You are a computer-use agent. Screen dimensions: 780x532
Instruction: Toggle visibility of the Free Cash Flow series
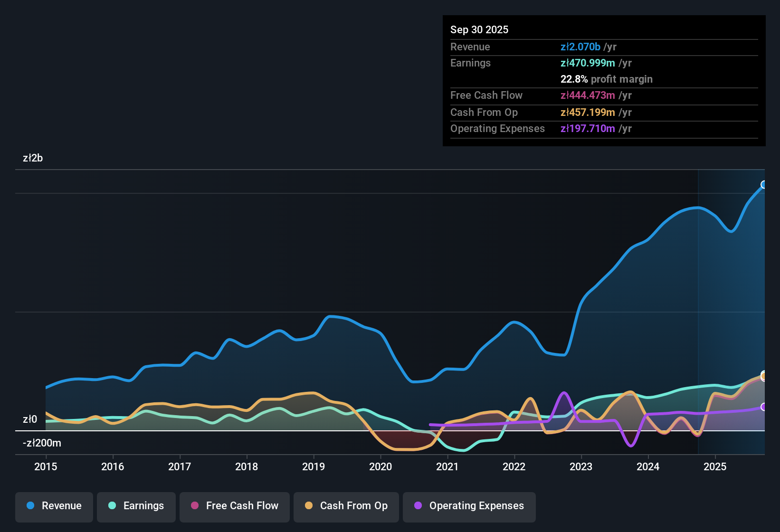234,506
